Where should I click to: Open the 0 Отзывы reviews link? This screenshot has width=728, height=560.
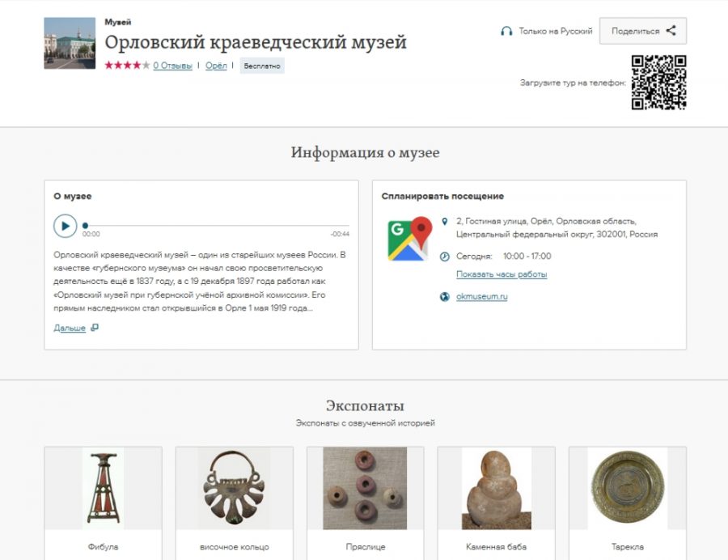(173, 66)
